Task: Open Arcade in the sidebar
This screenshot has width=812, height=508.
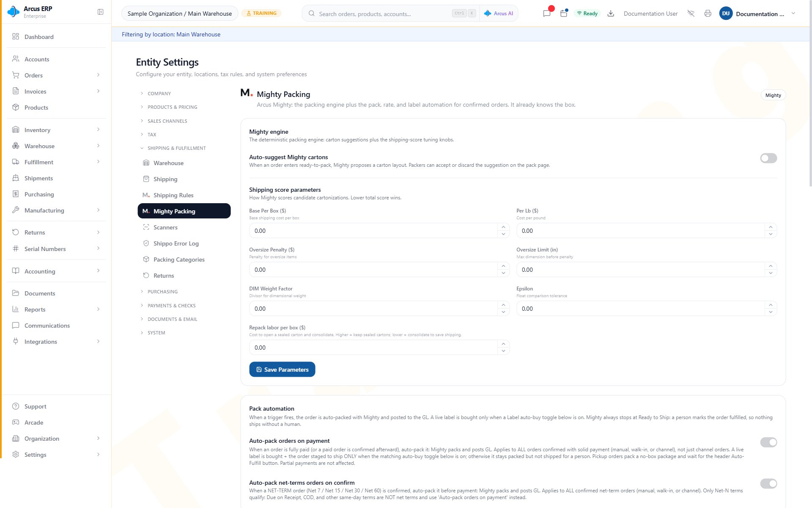Action: (x=56, y=422)
